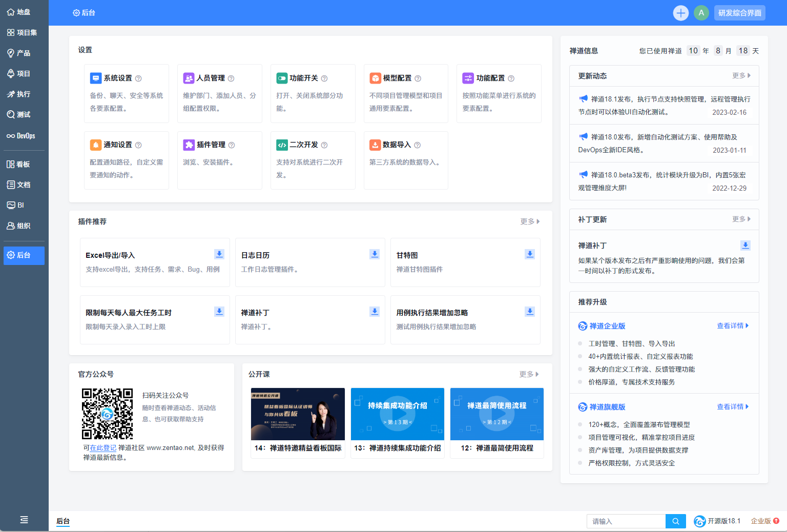Open 项目集 in sidebar

pos(24,32)
